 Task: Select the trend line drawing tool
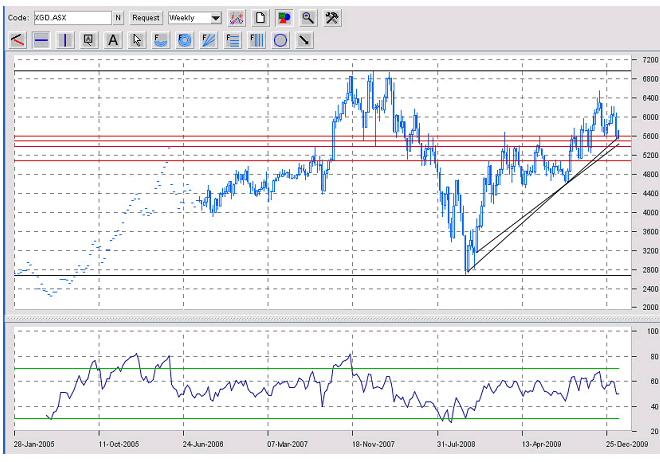(x=17, y=40)
